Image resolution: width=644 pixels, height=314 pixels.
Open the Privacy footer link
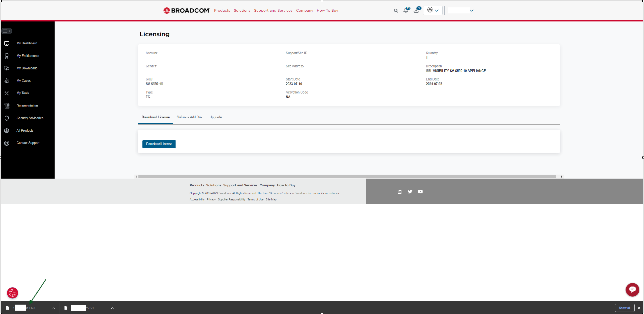(211, 199)
